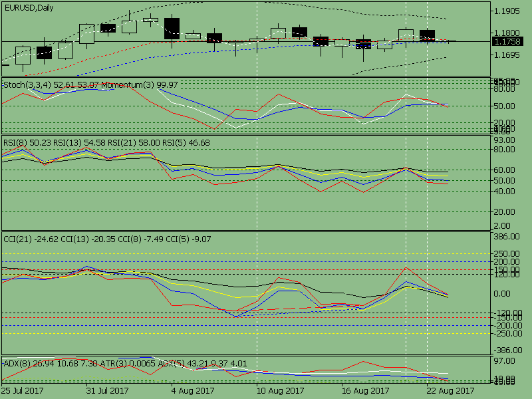Select the Stoch(3,3,4) Momentum(3) indicator label
The height and width of the screenshot is (399, 532).
(x=90, y=85)
